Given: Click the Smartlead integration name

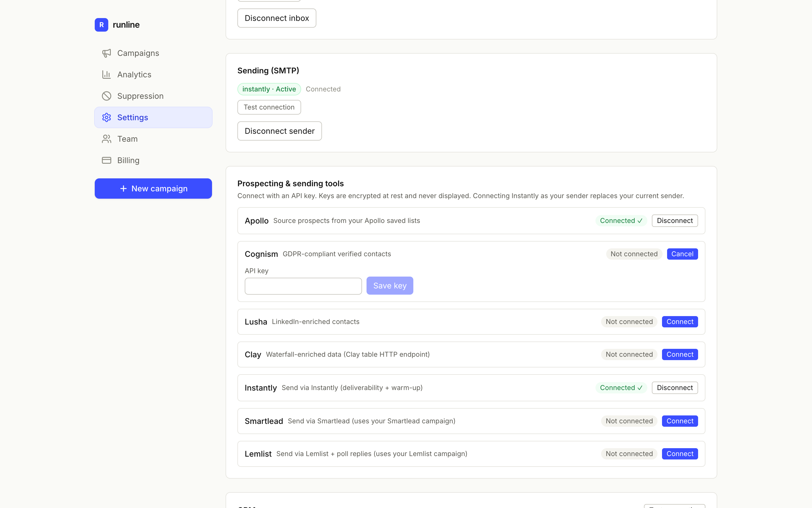Looking at the screenshot, I should pyautogui.click(x=264, y=421).
